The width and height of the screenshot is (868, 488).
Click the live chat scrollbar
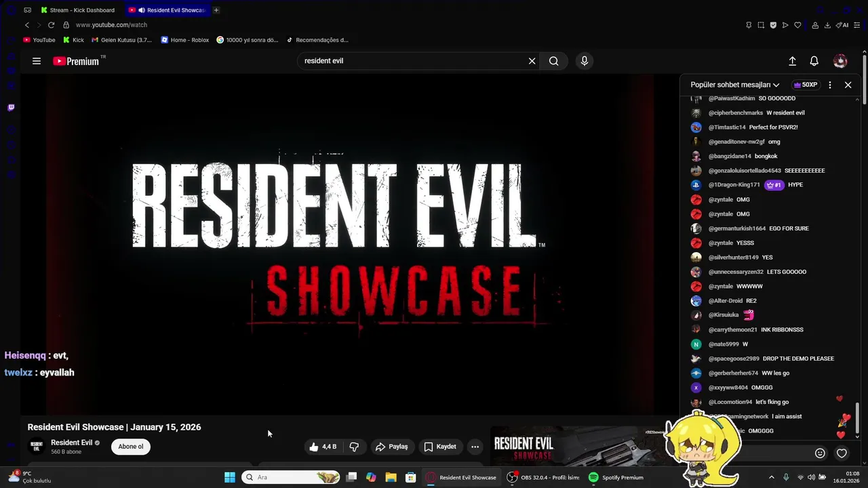(x=858, y=419)
